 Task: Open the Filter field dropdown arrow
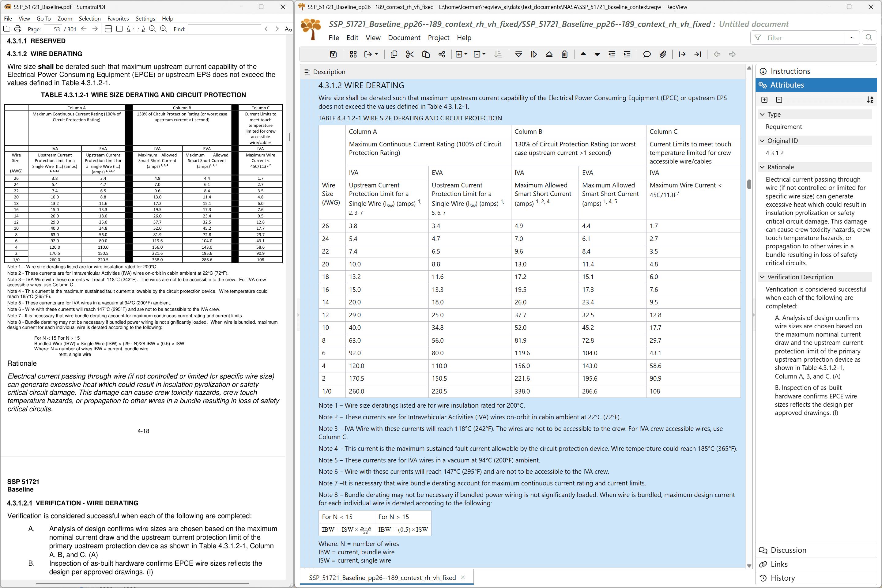tap(852, 37)
